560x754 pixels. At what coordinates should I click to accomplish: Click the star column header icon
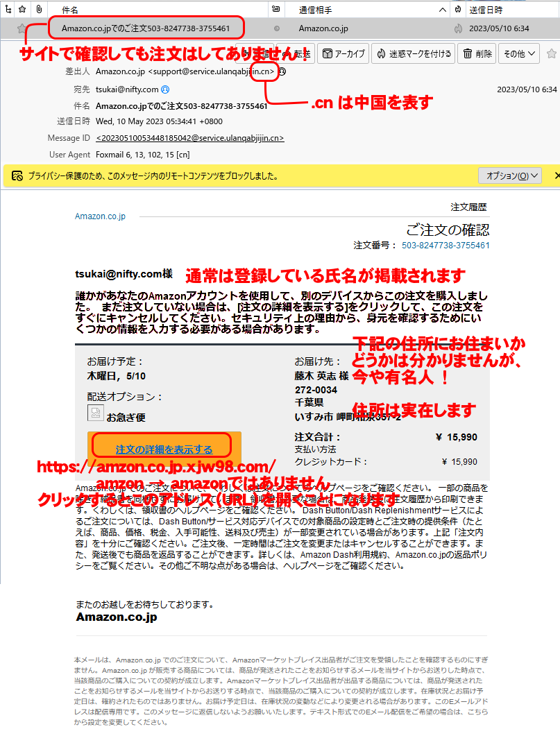[22, 9]
